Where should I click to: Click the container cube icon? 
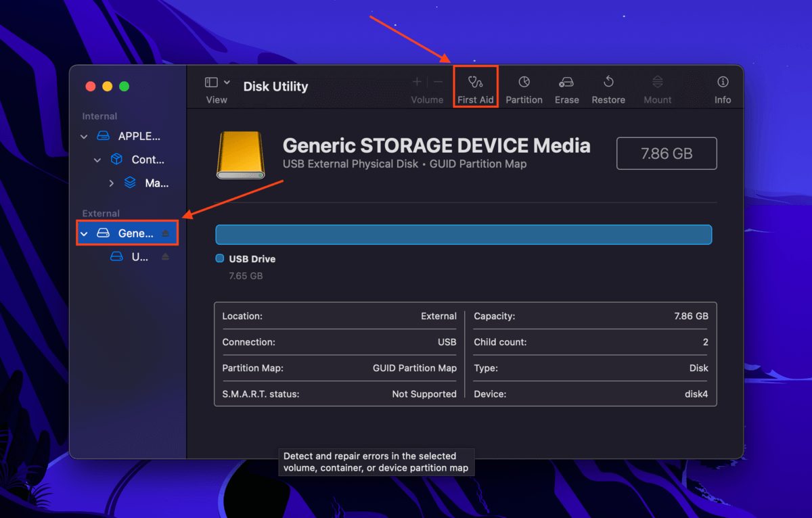pos(116,160)
